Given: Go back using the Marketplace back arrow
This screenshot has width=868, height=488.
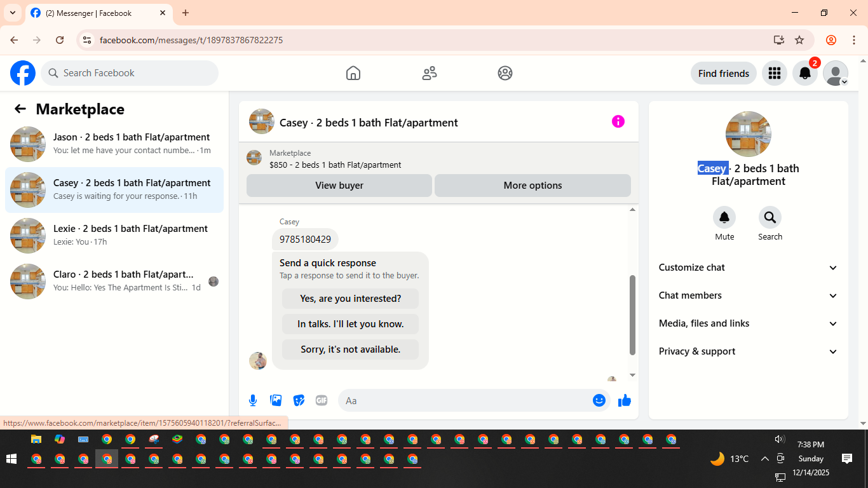Looking at the screenshot, I should [20, 109].
